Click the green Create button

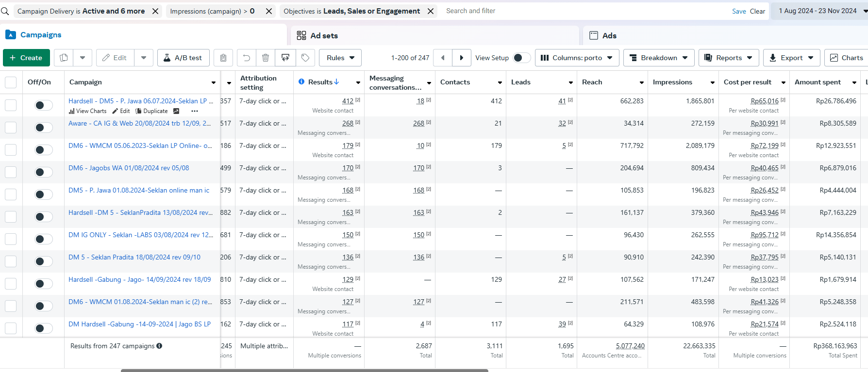pyautogui.click(x=26, y=58)
